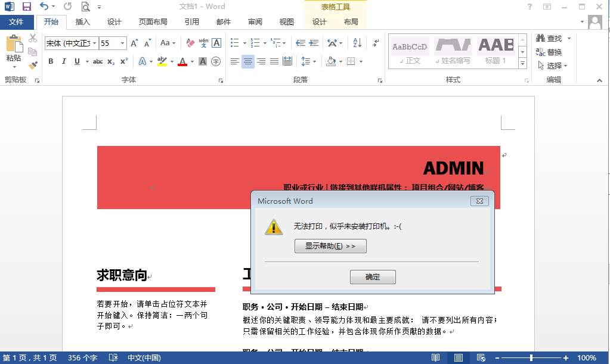Select the Format Painter brush icon
The width and height of the screenshot is (610, 364).
[33, 65]
